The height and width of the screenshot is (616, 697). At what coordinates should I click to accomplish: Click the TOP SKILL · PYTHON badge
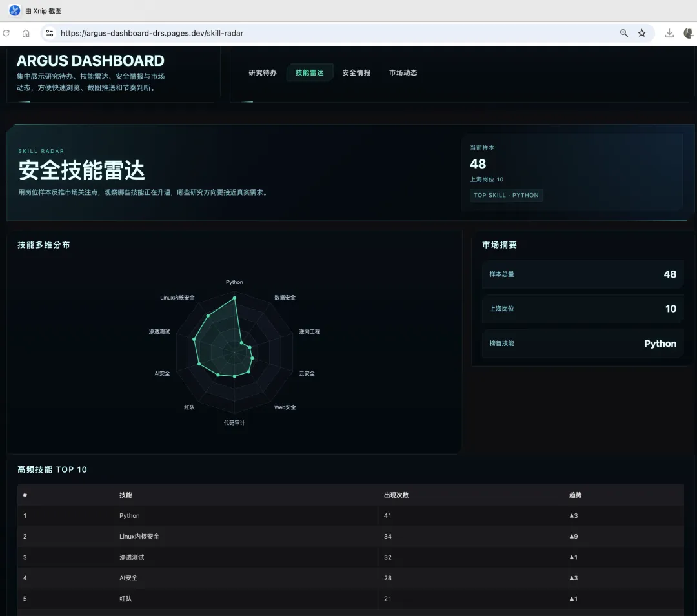(x=506, y=195)
